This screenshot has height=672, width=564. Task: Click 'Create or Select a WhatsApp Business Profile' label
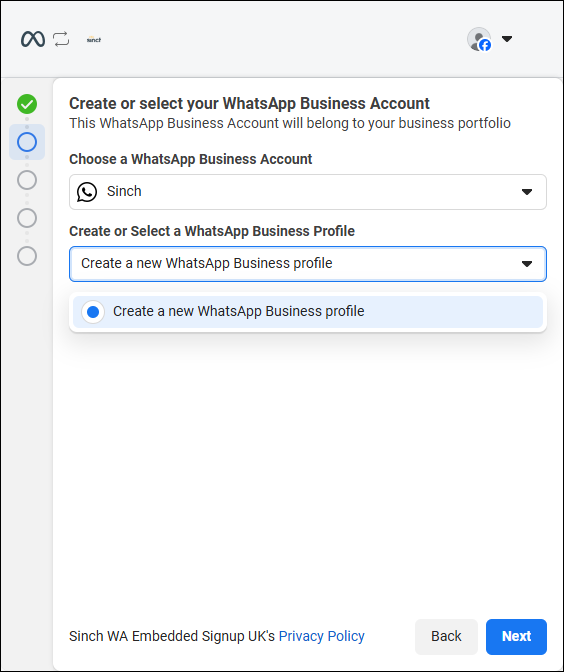pyautogui.click(x=212, y=231)
